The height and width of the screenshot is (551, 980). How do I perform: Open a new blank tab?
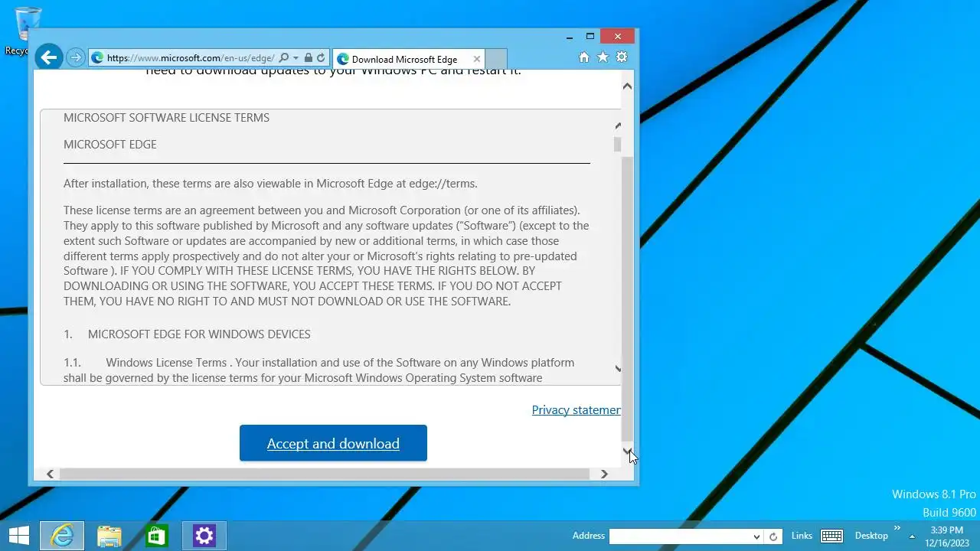tap(496, 59)
